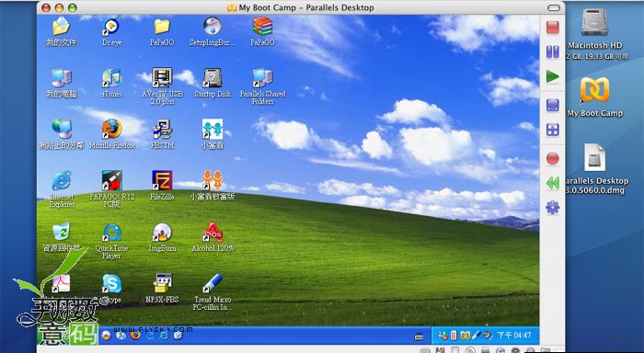This screenshot has height=353, width=644.
Task: Select the 我的電腦 desktop icon
Action: [x=62, y=84]
